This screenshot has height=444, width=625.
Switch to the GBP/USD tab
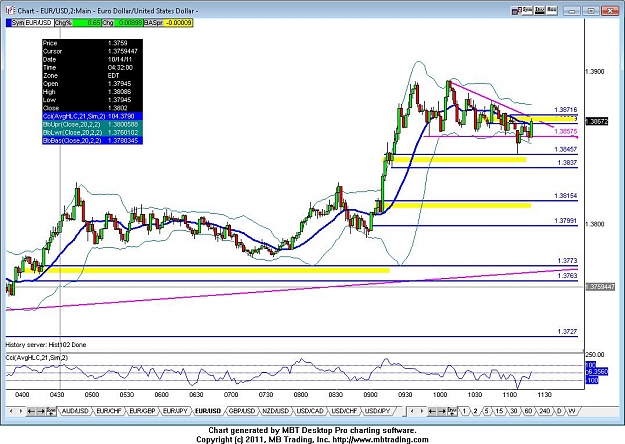[x=242, y=411]
